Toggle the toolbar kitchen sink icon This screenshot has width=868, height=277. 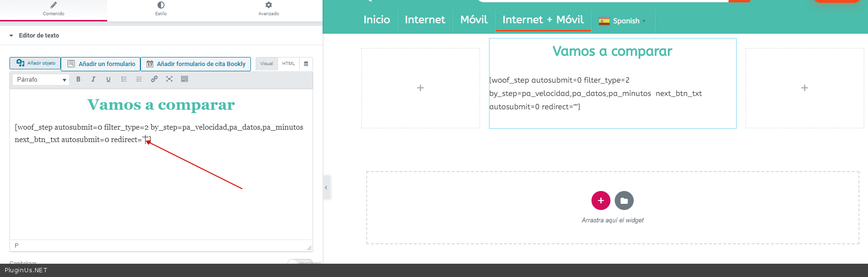tap(185, 79)
